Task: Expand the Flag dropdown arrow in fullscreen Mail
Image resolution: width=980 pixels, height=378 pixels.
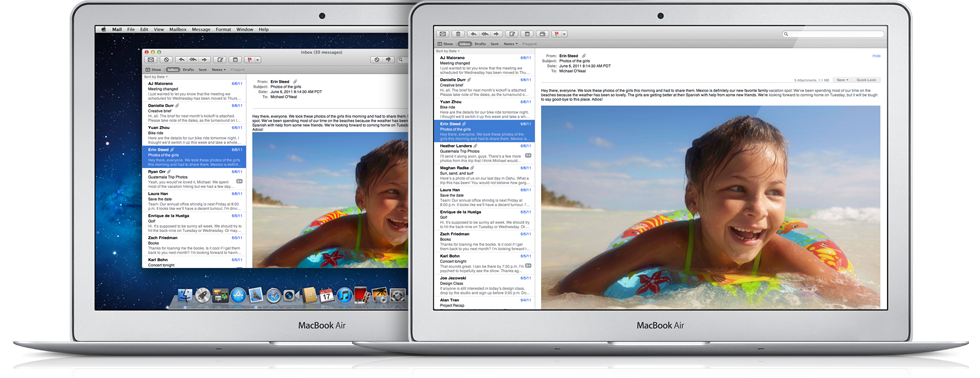Action: pos(564,34)
